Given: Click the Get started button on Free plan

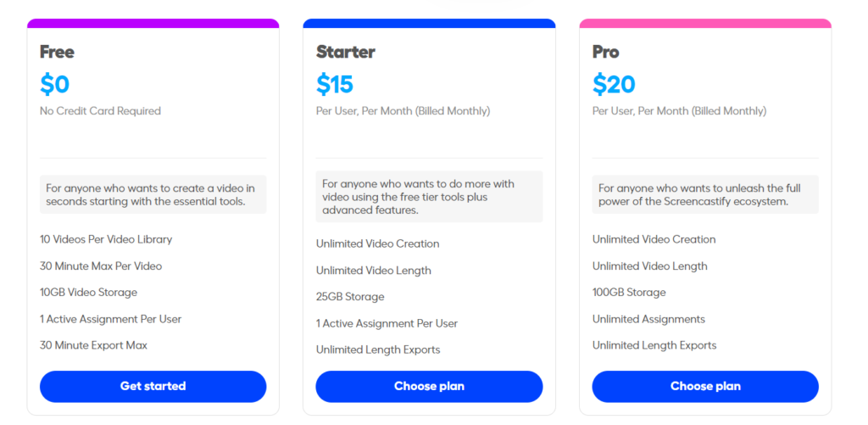Looking at the screenshot, I should [x=153, y=386].
